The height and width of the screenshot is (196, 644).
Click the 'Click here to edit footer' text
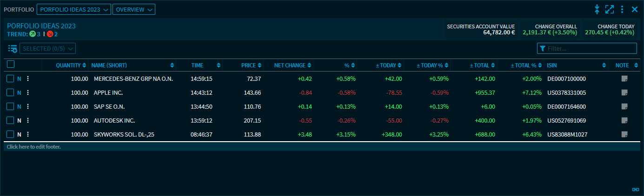(34, 147)
